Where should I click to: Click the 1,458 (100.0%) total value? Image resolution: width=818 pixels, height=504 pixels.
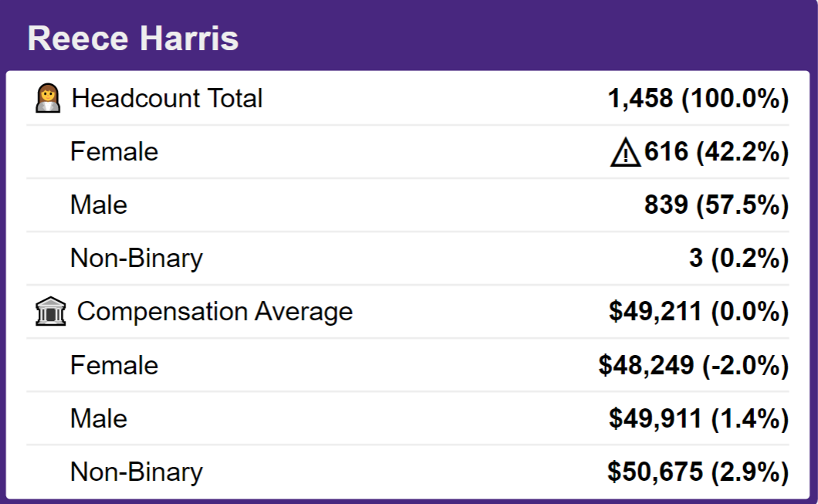click(698, 98)
